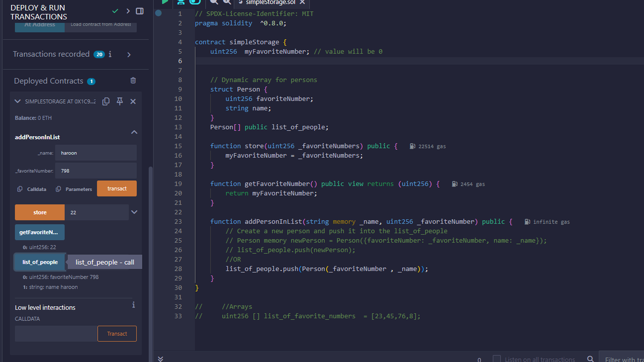The width and height of the screenshot is (644, 362).
Task: Copy Calldata for addPersonInList
Action: pos(32,189)
